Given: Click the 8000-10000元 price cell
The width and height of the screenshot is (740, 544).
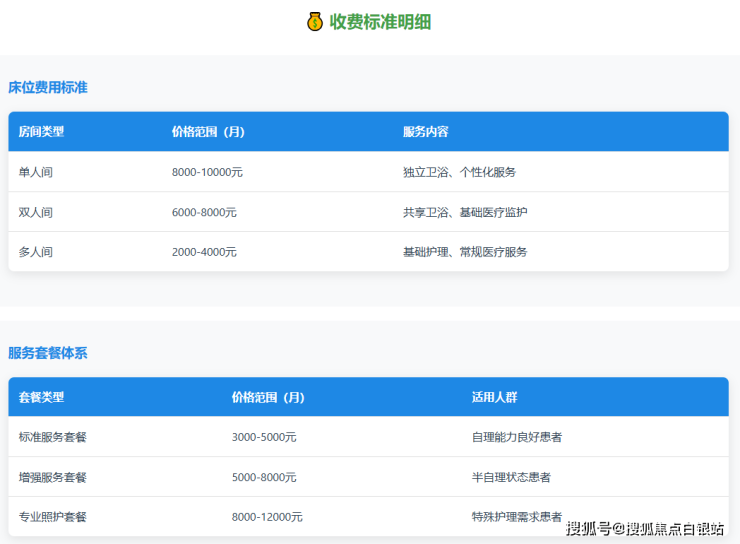Looking at the screenshot, I should click(x=207, y=172).
